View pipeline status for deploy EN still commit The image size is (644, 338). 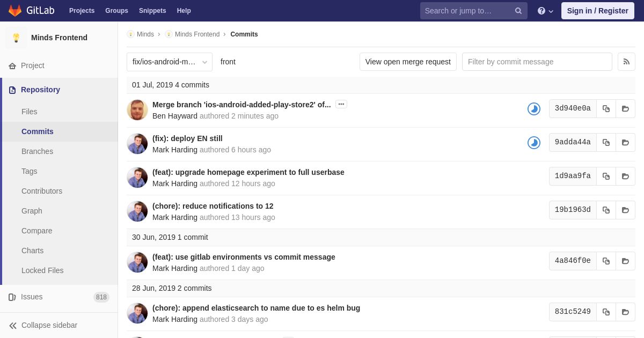(x=533, y=142)
